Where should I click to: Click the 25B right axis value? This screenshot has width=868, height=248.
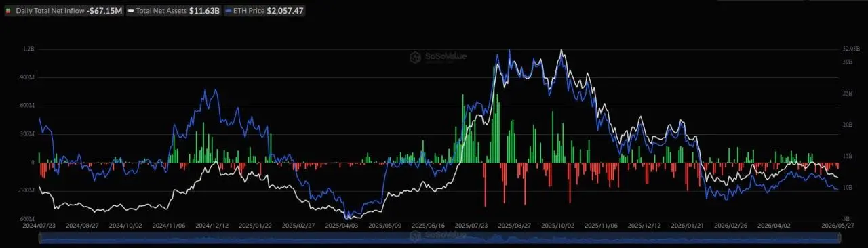pos(847,93)
